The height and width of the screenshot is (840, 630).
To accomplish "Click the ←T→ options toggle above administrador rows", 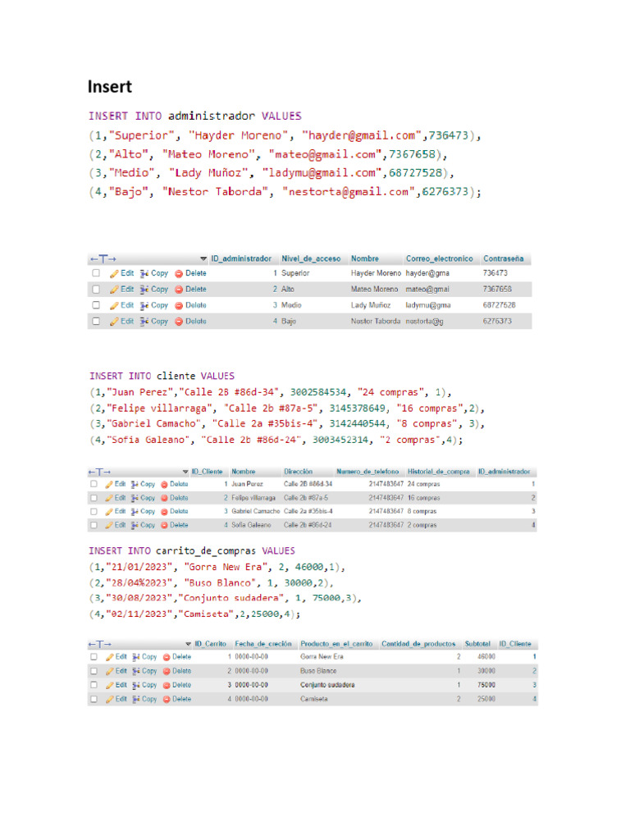I will 102,258.
